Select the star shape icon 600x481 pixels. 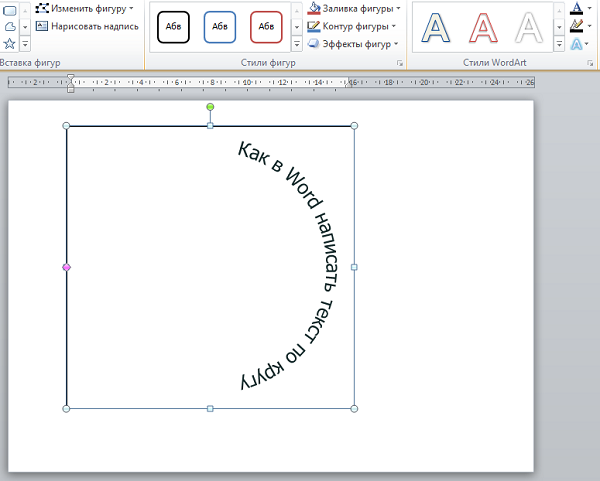pos(10,43)
